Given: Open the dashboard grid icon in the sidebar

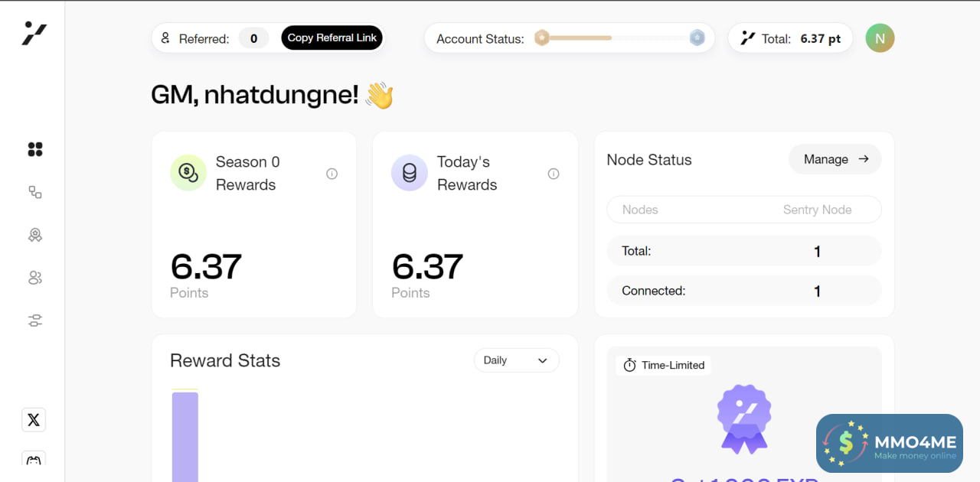Looking at the screenshot, I should coord(35,149).
